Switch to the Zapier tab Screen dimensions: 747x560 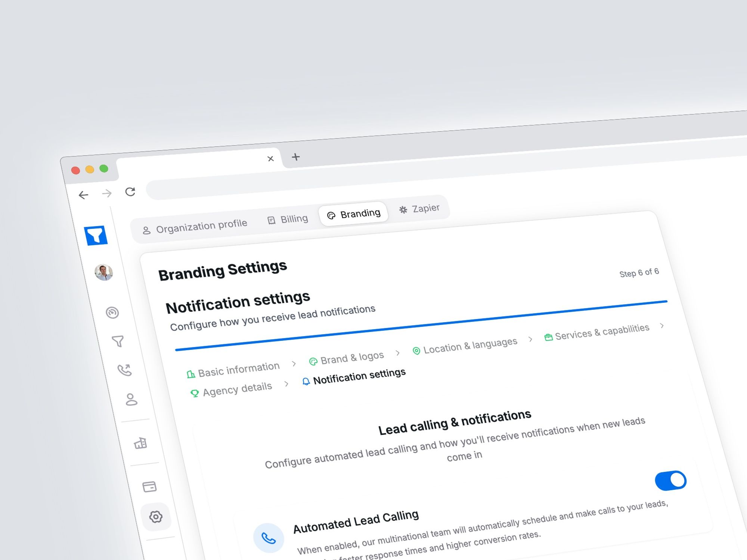[419, 209]
